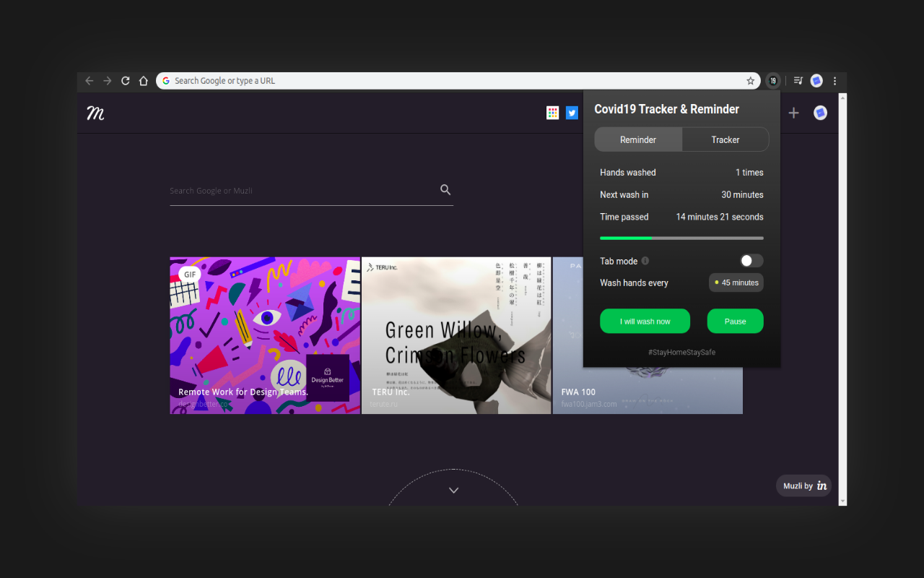This screenshot has width=924, height=578.
Task: Click the Covid19 Tracker & Reminder title
Action: 666,109
